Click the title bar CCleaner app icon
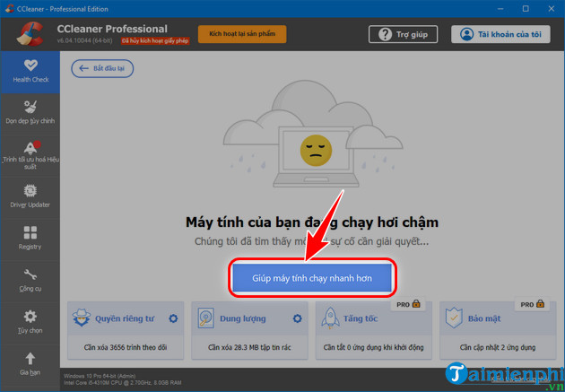 point(9,9)
